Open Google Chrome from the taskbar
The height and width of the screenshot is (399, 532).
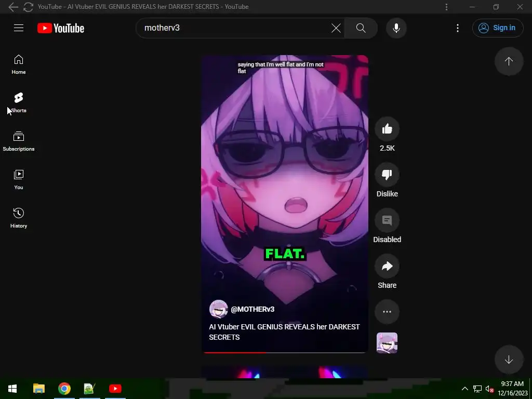(x=64, y=389)
